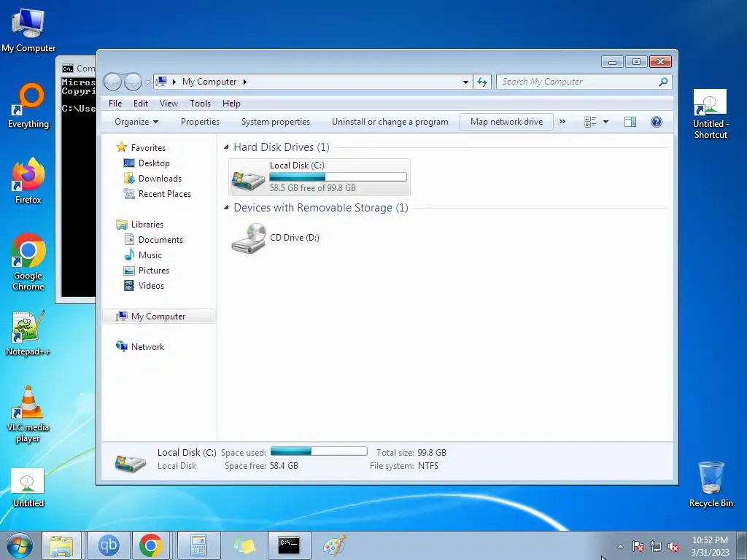Open Calculator from the taskbar
747x560 pixels.
click(x=198, y=545)
